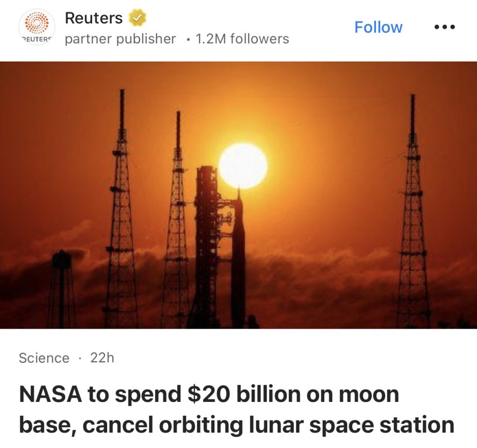Click the "partner publisher" label

point(120,39)
